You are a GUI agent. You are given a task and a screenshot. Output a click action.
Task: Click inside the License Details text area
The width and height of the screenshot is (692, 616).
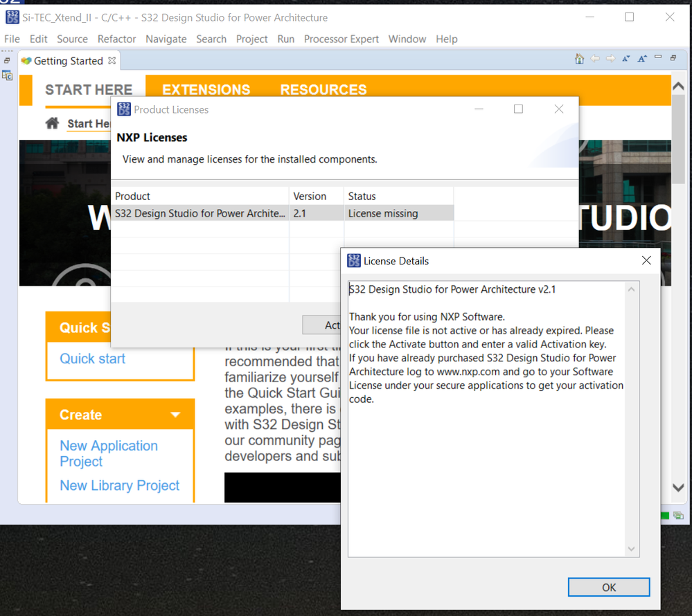[486, 419]
